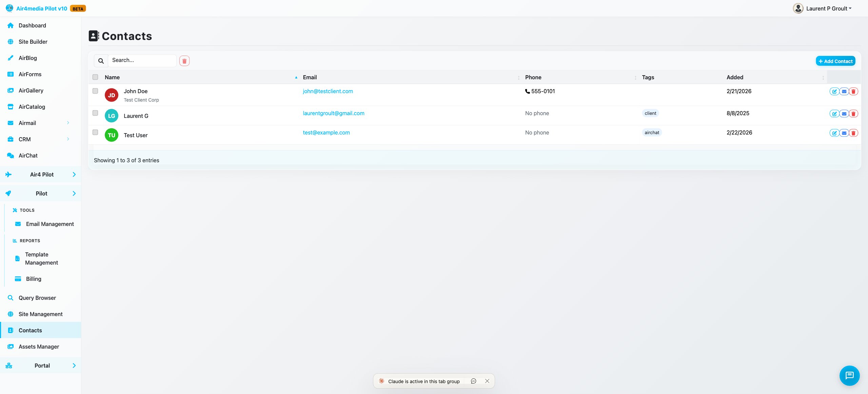Click the bulk delete trash icon near search
The height and width of the screenshot is (394, 868).
point(184,61)
